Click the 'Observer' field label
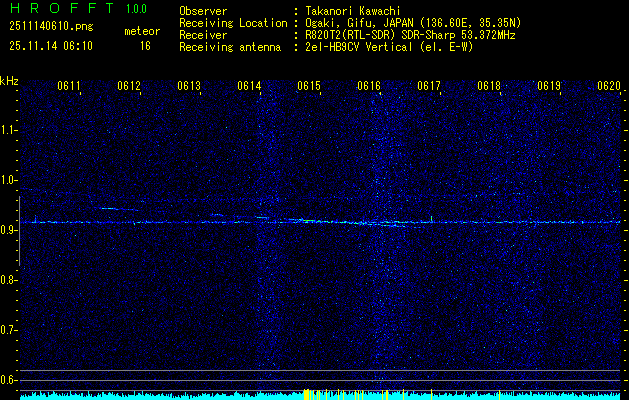Viewport: 629px width, 400px height. pyautogui.click(x=203, y=11)
